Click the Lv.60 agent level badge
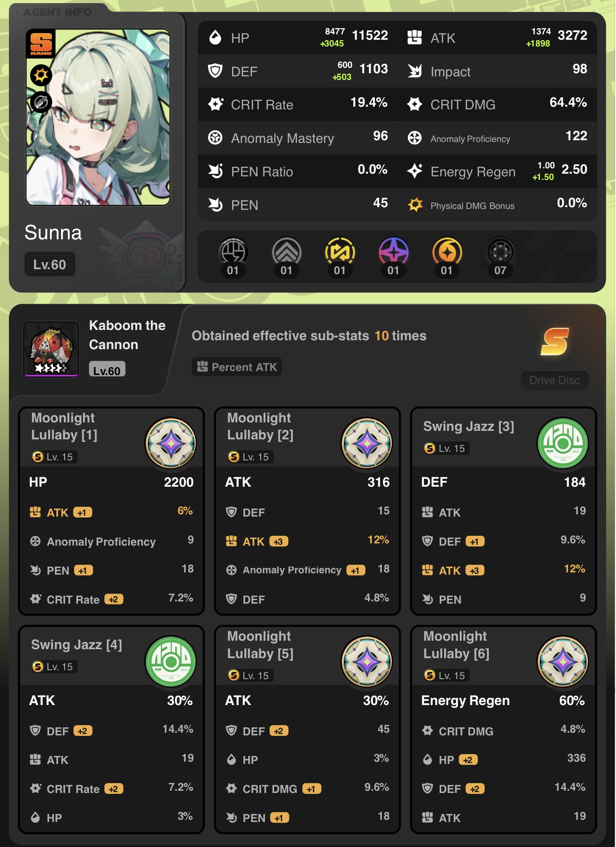The height and width of the screenshot is (847, 616). [50, 264]
